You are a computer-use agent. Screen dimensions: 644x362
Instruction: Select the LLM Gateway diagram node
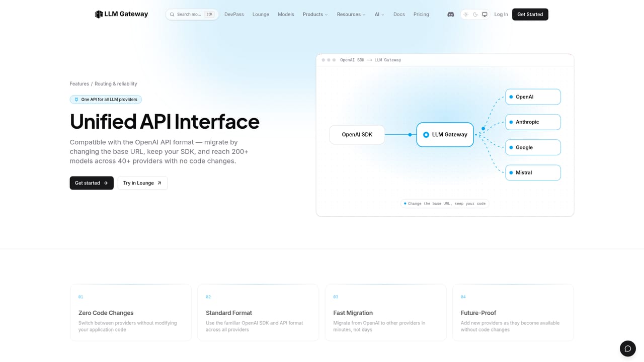445,135
